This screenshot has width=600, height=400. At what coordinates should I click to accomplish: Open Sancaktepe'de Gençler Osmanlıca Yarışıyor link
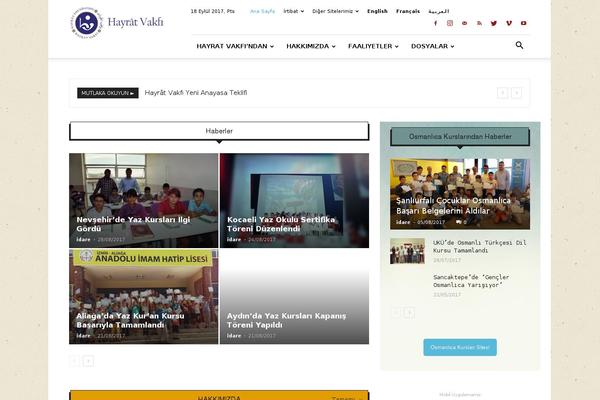pyautogui.click(x=471, y=281)
